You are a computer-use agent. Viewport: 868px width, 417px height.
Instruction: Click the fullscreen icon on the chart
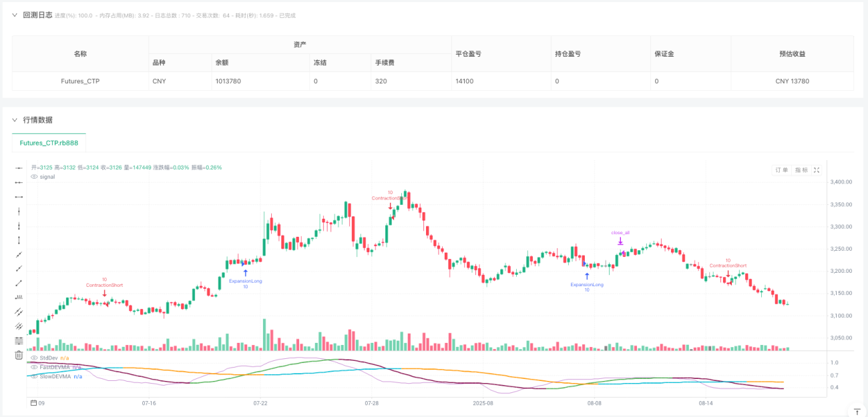(816, 169)
